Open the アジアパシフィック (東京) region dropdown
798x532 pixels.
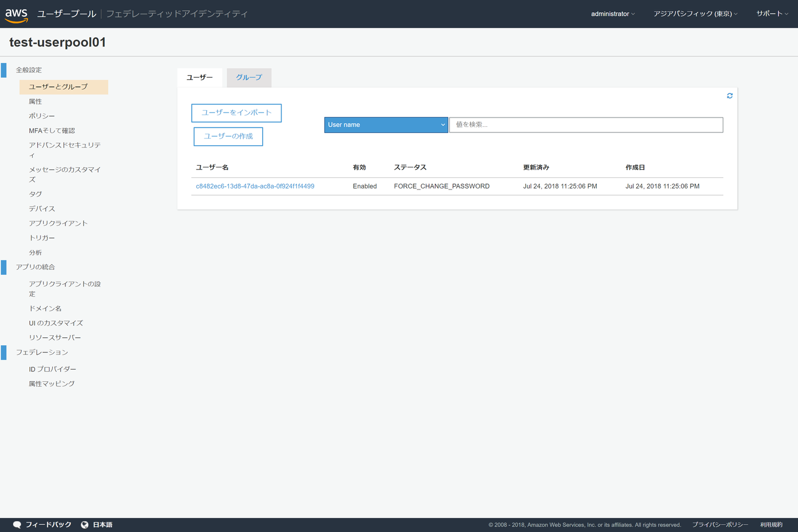point(695,14)
